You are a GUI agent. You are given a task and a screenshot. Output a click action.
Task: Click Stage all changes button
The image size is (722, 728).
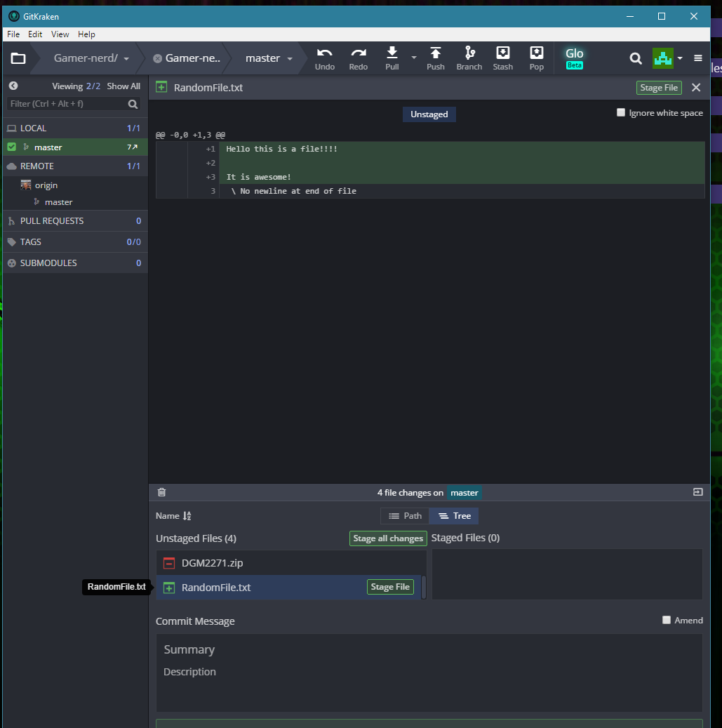click(388, 538)
